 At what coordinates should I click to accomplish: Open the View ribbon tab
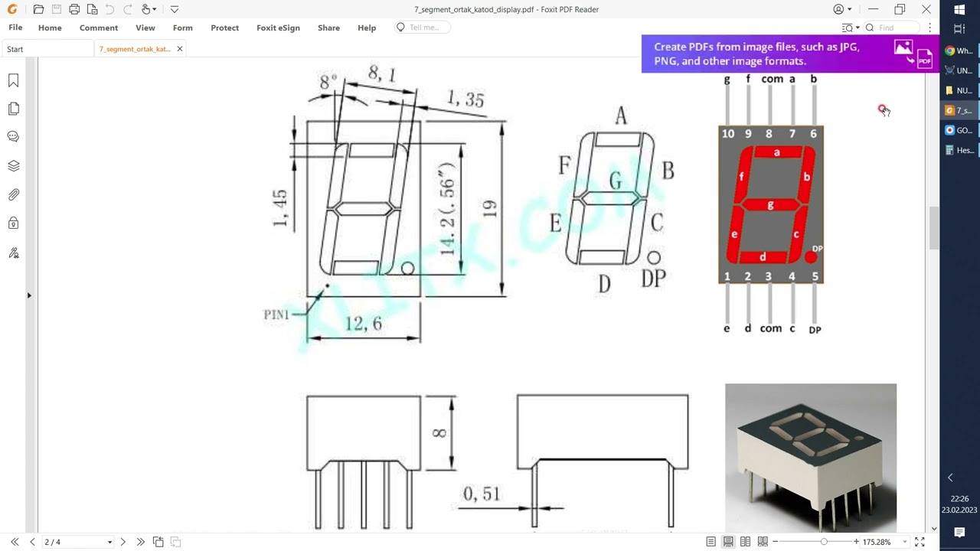pos(145,28)
